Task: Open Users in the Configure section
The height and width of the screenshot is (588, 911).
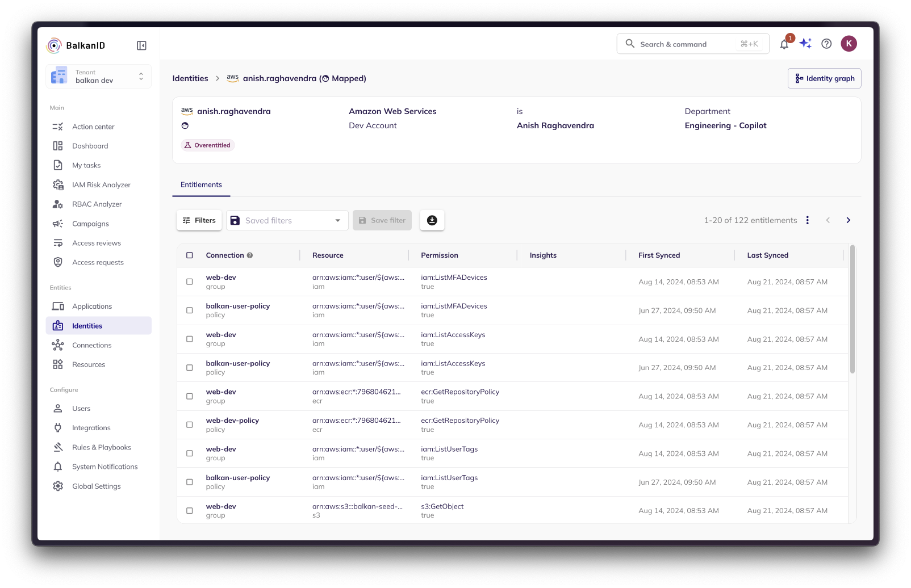Action: pyautogui.click(x=99, y=409)
